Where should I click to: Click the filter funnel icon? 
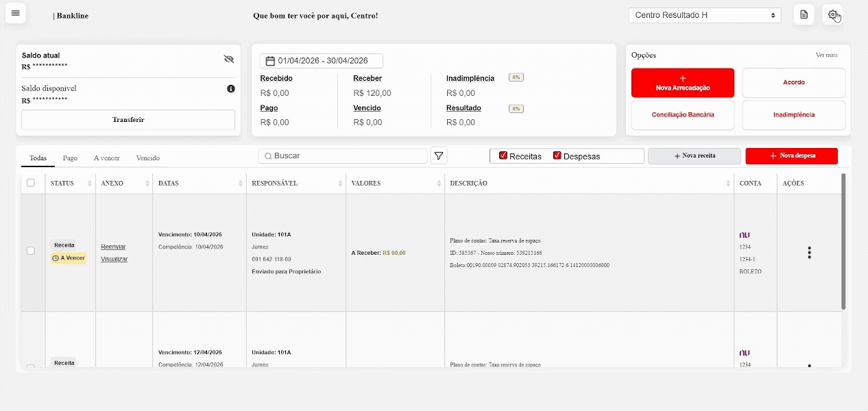439,156
